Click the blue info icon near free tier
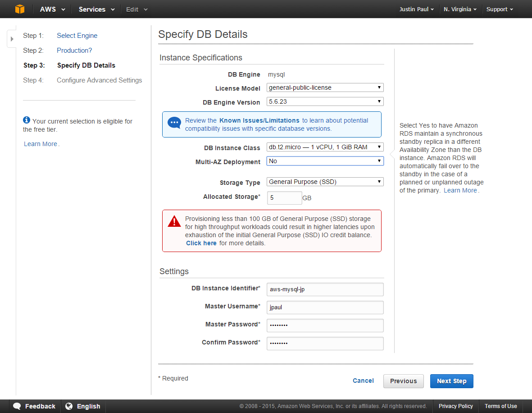 (x=27, y=120)
